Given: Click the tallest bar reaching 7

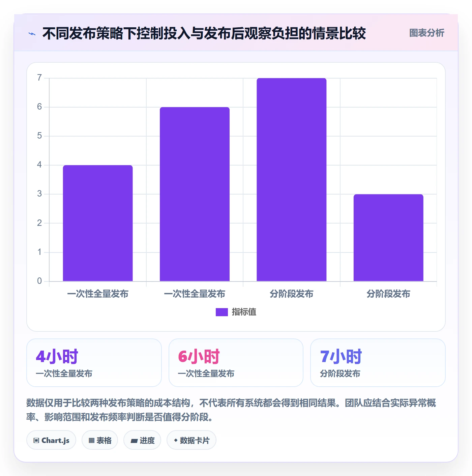Looking at the screenshot, I should 292,180.
